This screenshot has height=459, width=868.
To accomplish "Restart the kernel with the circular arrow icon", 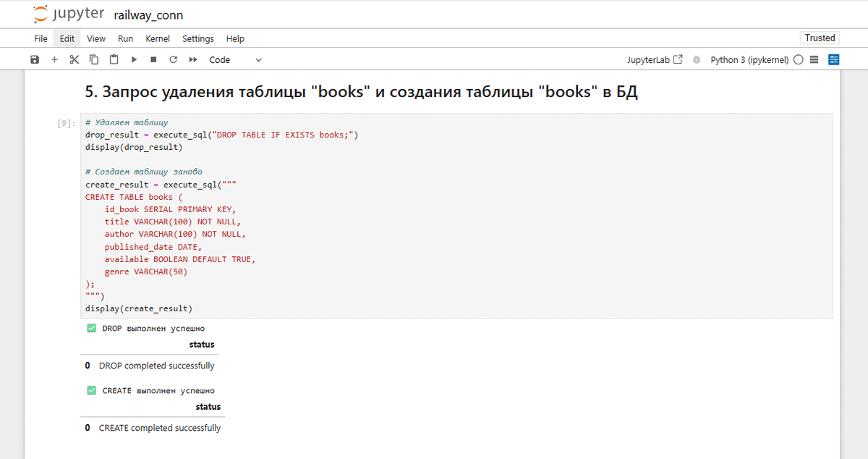I will click(173, 59).
